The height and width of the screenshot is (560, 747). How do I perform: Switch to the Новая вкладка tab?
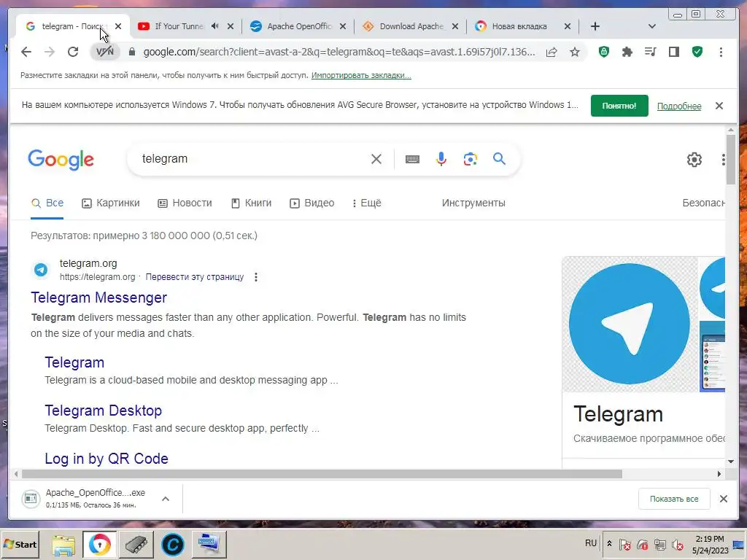[519, 26]
